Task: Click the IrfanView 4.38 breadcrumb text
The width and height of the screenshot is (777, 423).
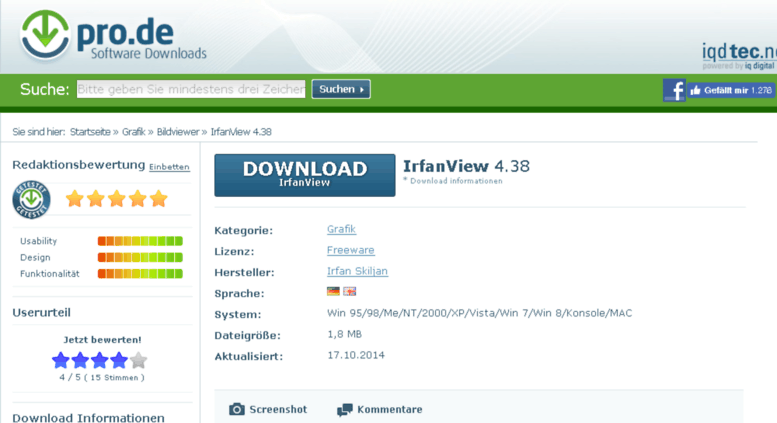Action: coord(241,132)
